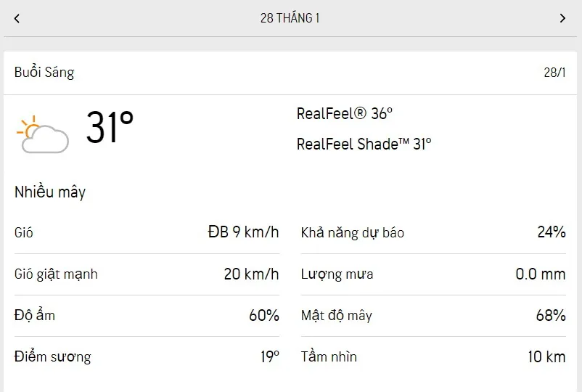Click the RealFeel Shade™ 31° text

click(364, 144)
